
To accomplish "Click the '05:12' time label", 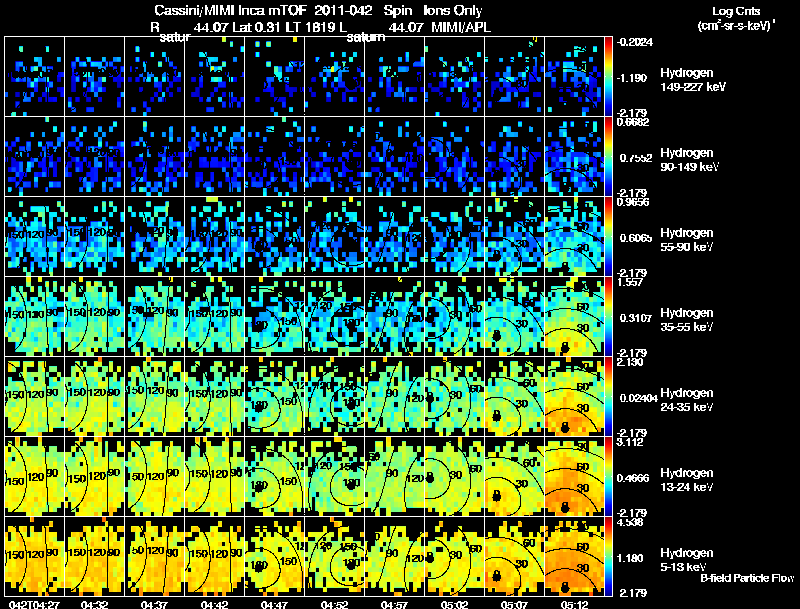I will (x=574, y=604).
